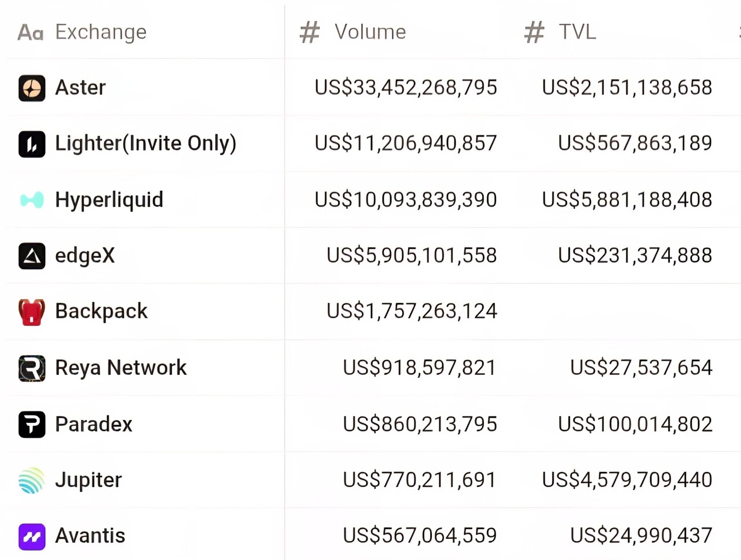Open the Reya Network exchange name

click(x=120, y=368)
